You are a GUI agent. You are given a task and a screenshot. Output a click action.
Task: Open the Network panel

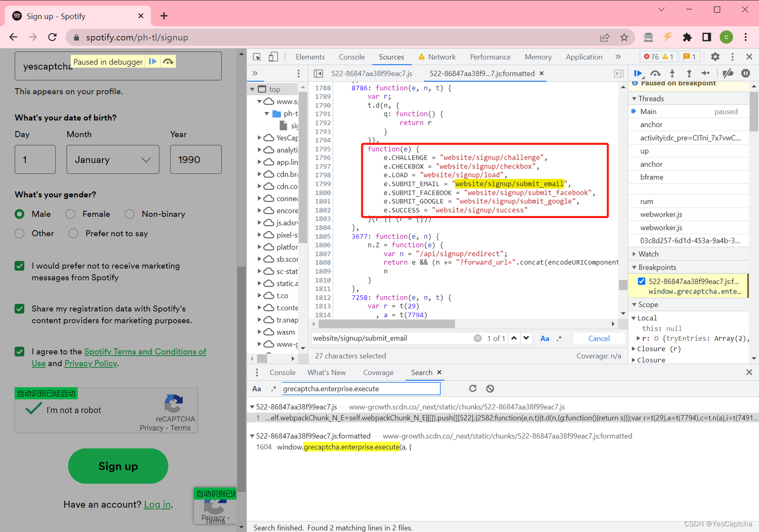pos(437,57)
